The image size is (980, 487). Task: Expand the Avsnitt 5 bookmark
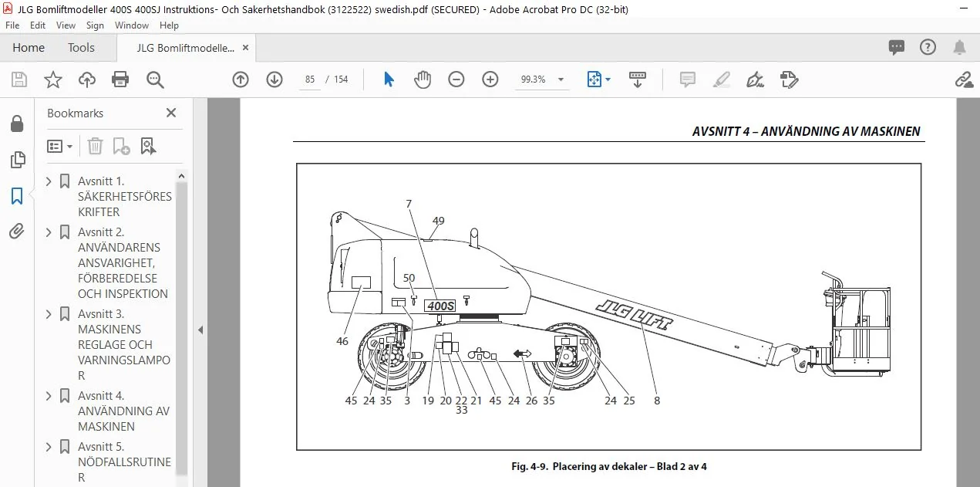49,447
